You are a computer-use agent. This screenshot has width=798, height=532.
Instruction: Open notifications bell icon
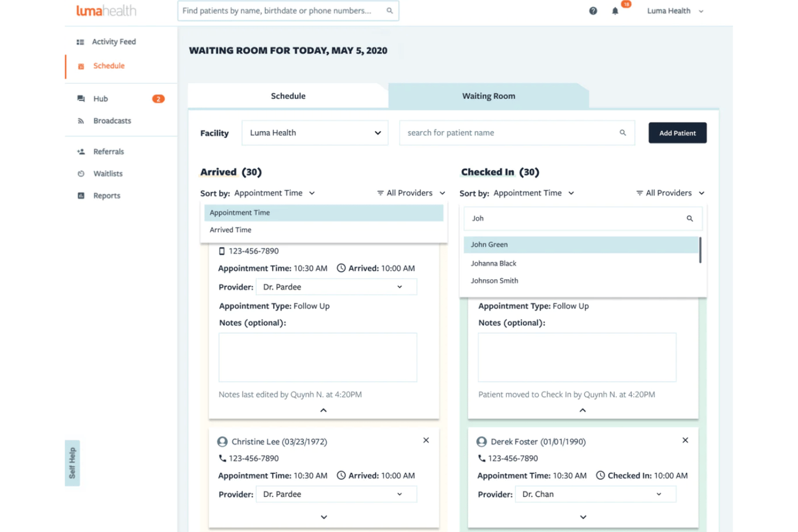(x=615, y=11)
